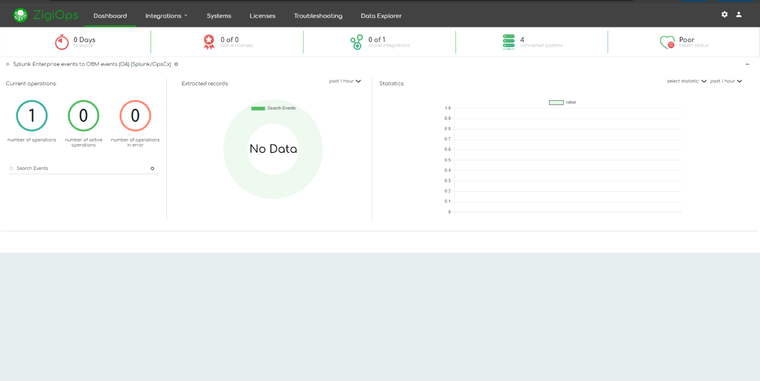Click the health status heart icon

667,42
